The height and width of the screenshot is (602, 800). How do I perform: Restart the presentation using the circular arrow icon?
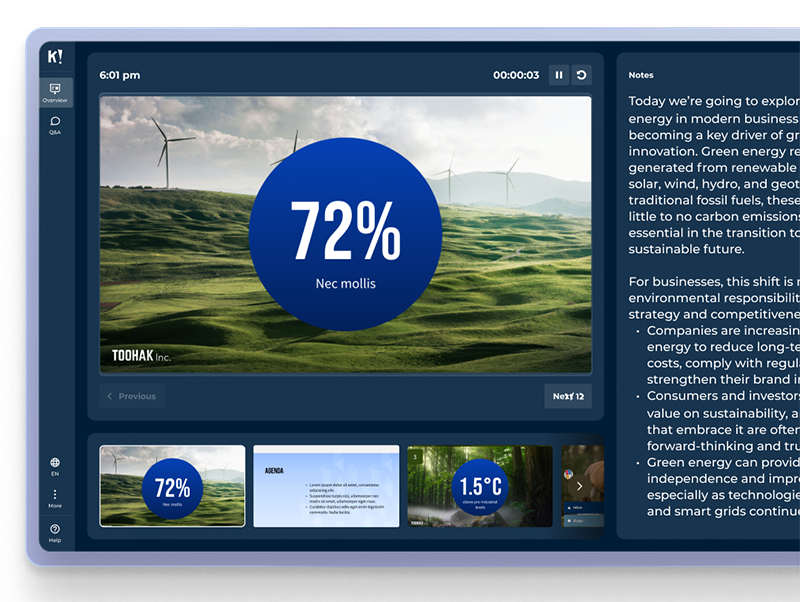pos(583,74)
